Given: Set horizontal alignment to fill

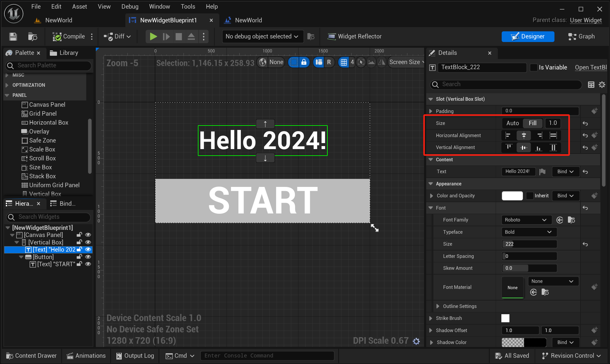Looking at the screenshot, I should click(553, 135).
